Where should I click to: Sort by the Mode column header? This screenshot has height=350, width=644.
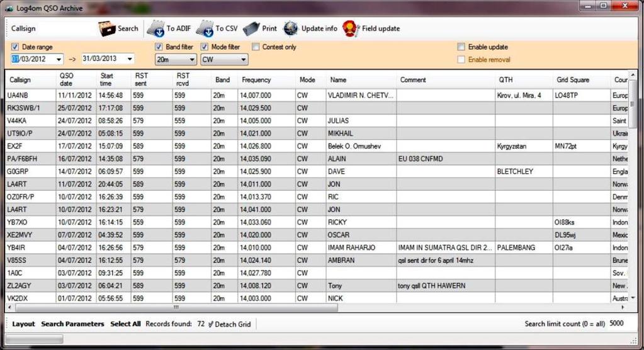[x=310, y=80]
